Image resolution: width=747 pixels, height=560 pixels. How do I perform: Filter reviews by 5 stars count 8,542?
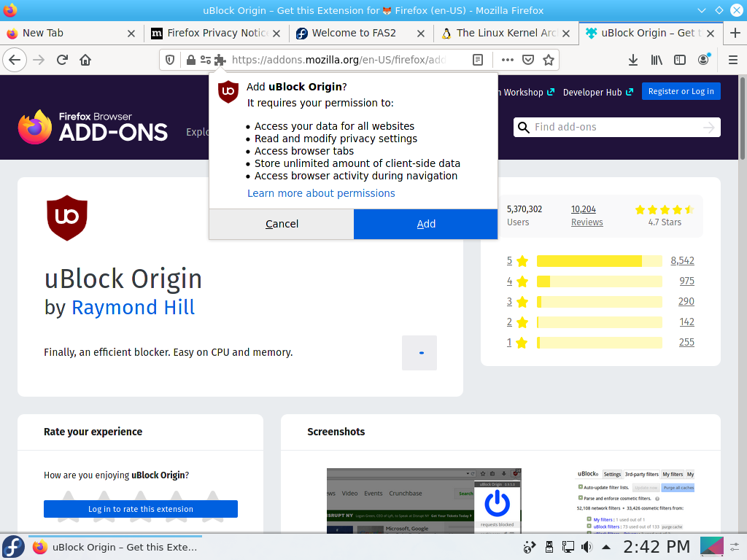pos(682,260)
